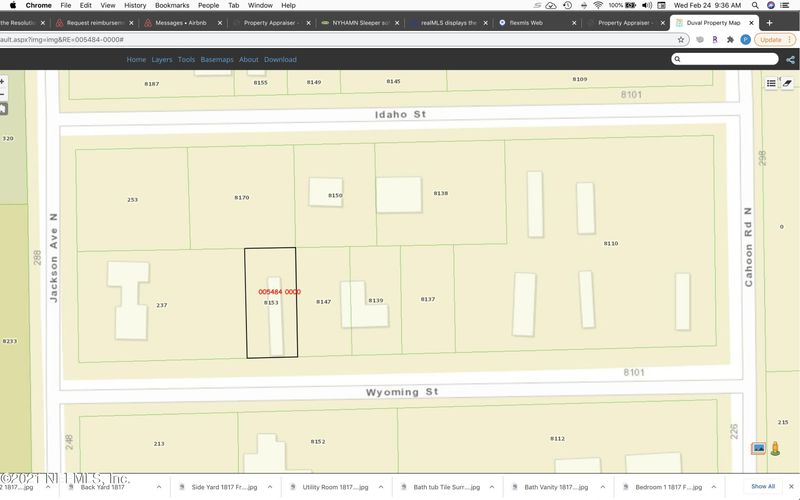Click the street view pegman icon
800x500 pixels.
click(x=775, y=448)
